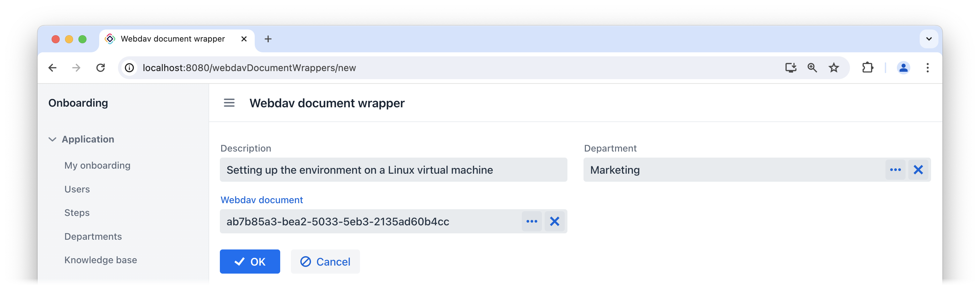Toggle the hamburger menu drawer icon

229,103
